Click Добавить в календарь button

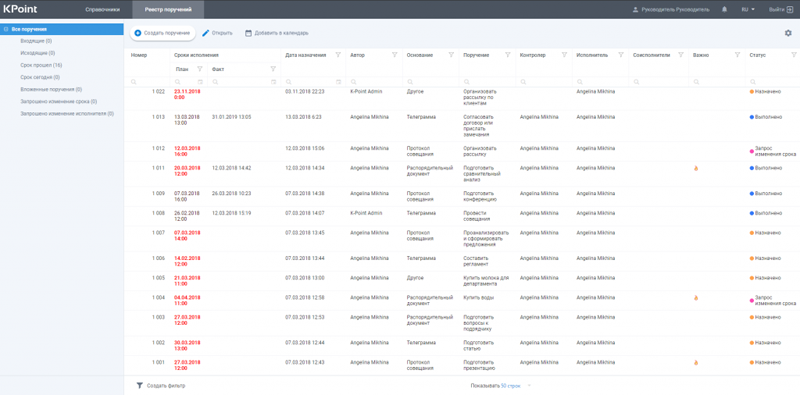277,33
